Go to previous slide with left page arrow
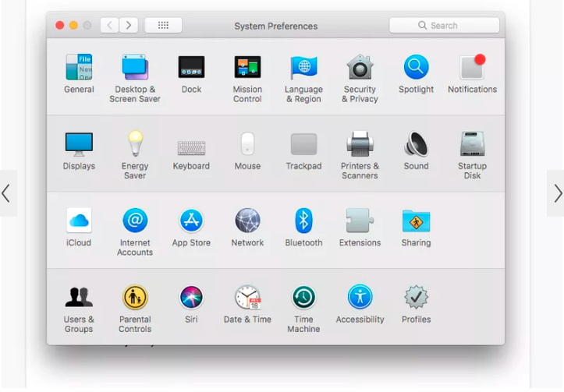 click(x=7, y=193)
